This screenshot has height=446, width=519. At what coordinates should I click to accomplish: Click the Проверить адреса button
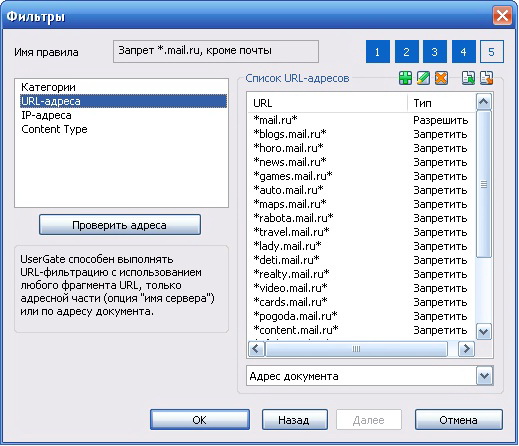coord(120,225)
